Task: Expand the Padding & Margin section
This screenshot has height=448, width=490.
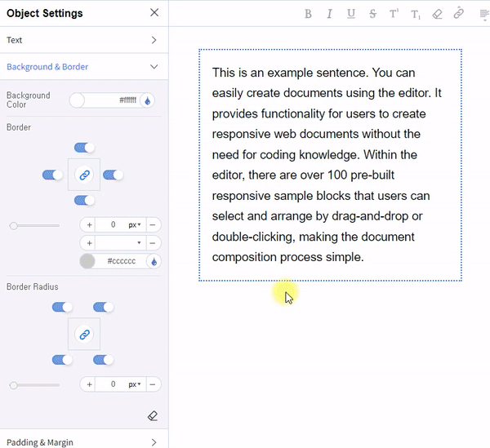Action: point(83,442)
